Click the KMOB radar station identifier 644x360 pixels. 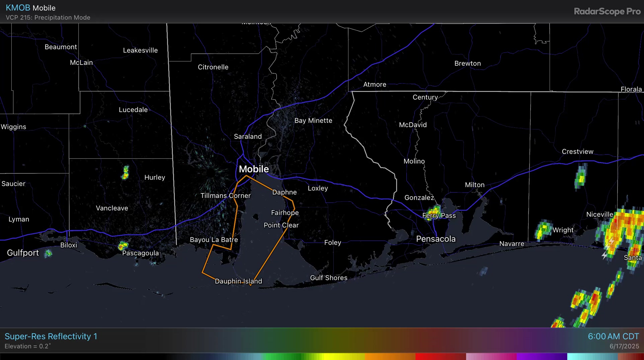[18, 8]
